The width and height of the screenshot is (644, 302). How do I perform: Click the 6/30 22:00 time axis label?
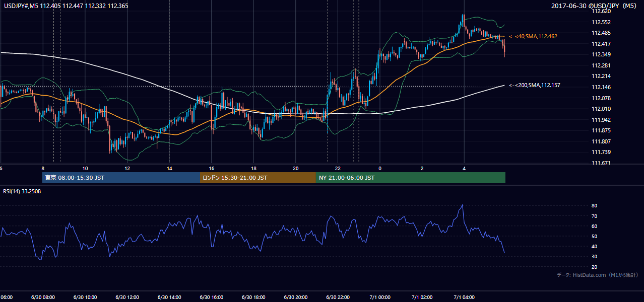click(x=338, y=297)
